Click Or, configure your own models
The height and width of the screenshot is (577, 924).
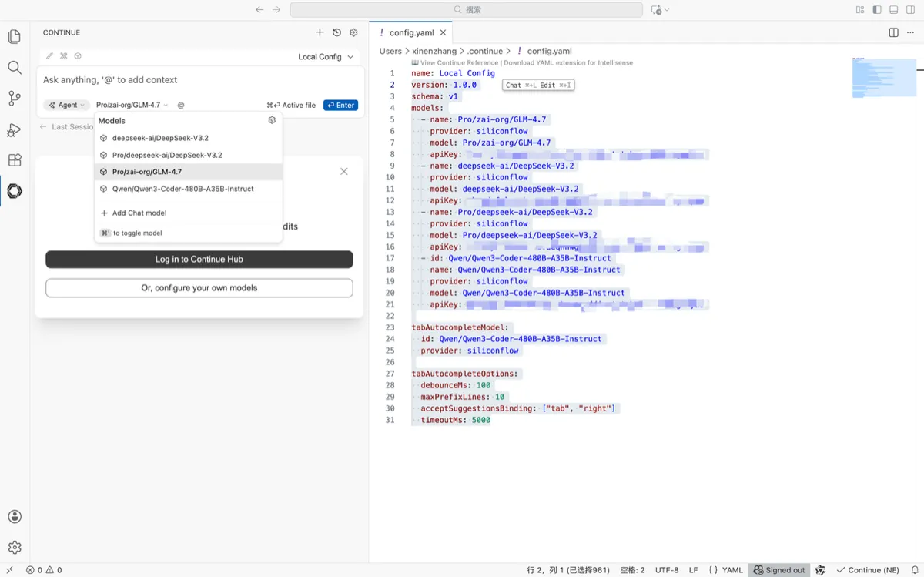pyautogui.click(x=199, y=288)
